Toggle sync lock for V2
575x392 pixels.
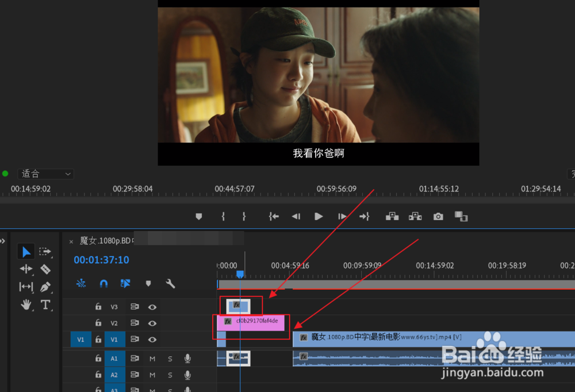(135, 322)
